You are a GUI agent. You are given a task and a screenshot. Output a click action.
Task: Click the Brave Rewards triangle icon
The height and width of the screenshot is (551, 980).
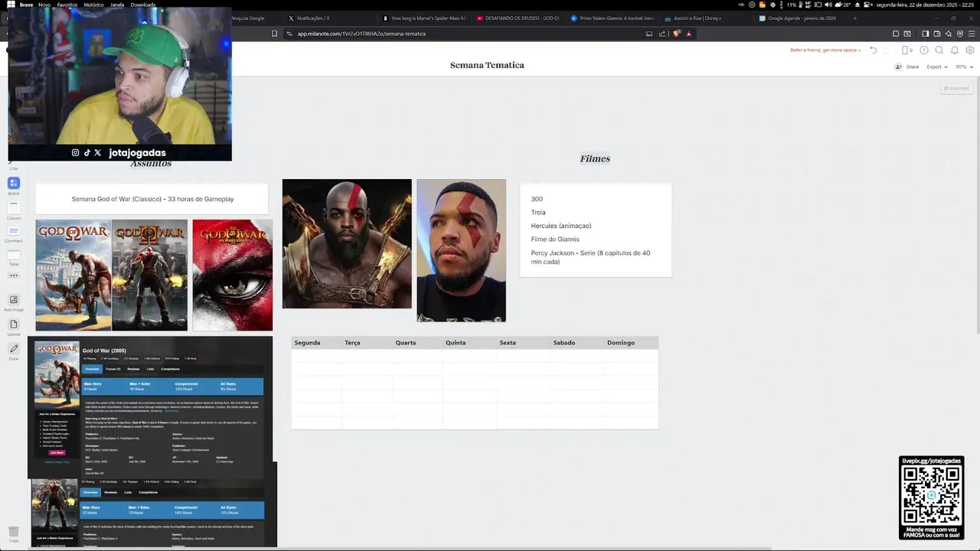click(688, 34)
